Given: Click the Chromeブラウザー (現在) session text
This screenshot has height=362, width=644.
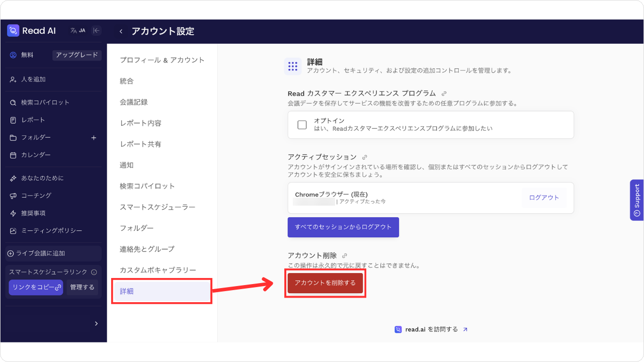Looking at the screenshot, I should coord(331,195).
